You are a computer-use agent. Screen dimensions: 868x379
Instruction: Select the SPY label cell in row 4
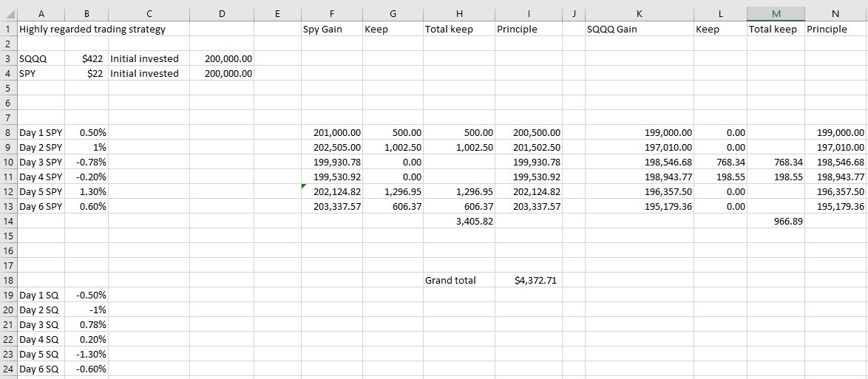(41, 74)
